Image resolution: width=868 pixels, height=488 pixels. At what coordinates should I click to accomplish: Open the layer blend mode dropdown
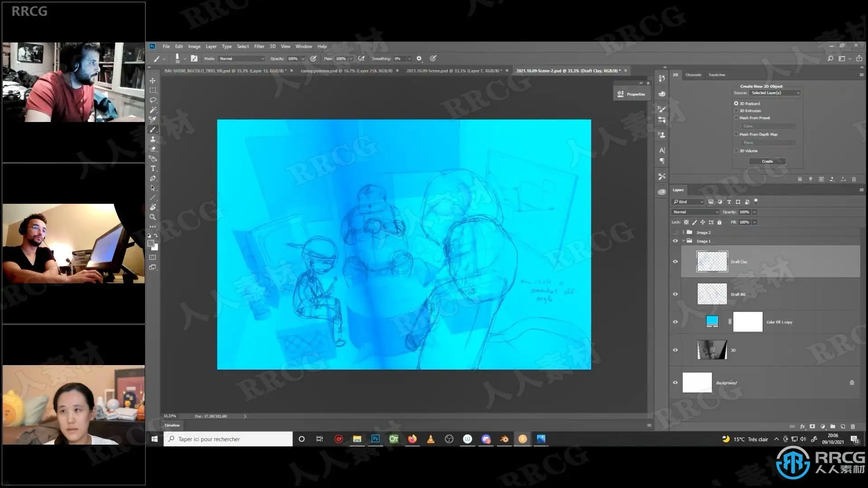point(695,212)
